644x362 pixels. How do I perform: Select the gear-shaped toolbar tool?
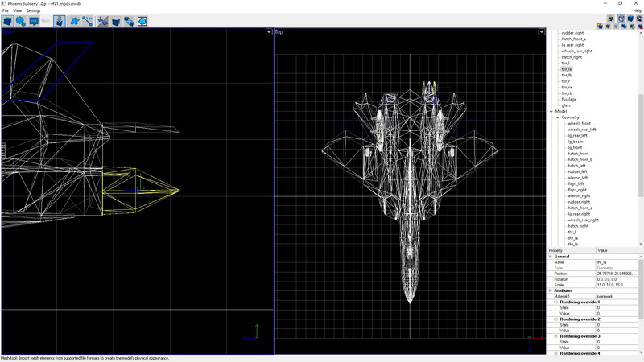[x=21, y=21]
